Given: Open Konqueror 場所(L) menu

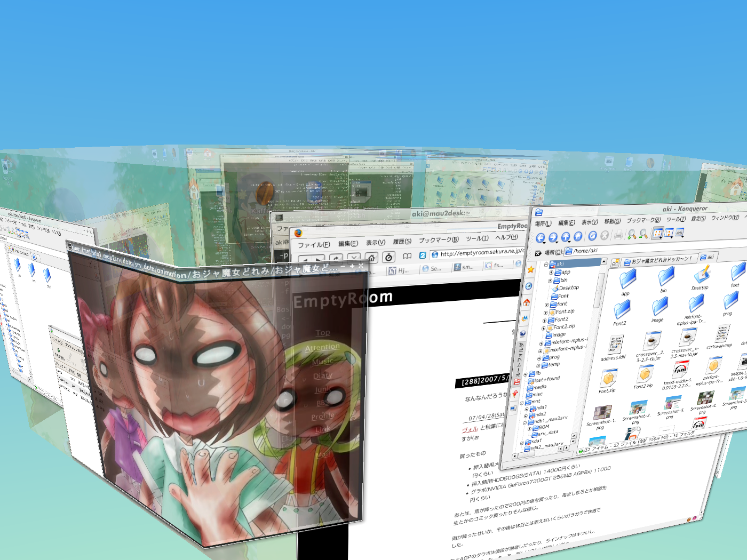Looking at the screenshot, I should (543, 223).
